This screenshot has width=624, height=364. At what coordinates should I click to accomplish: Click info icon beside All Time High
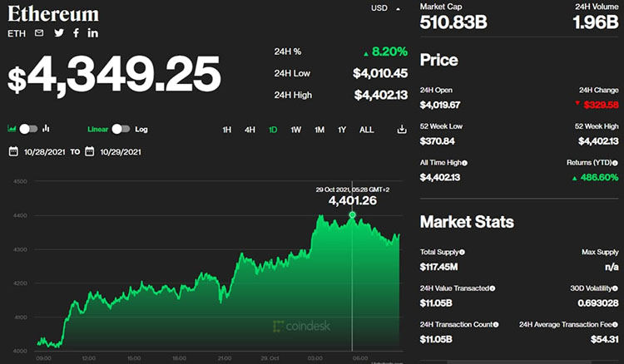[464, 163]
